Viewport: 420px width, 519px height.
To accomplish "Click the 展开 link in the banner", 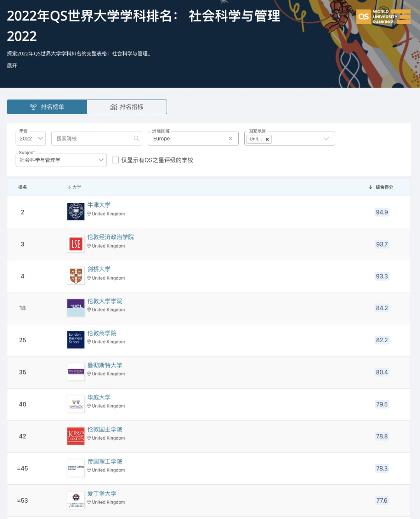I will point(12,66).
